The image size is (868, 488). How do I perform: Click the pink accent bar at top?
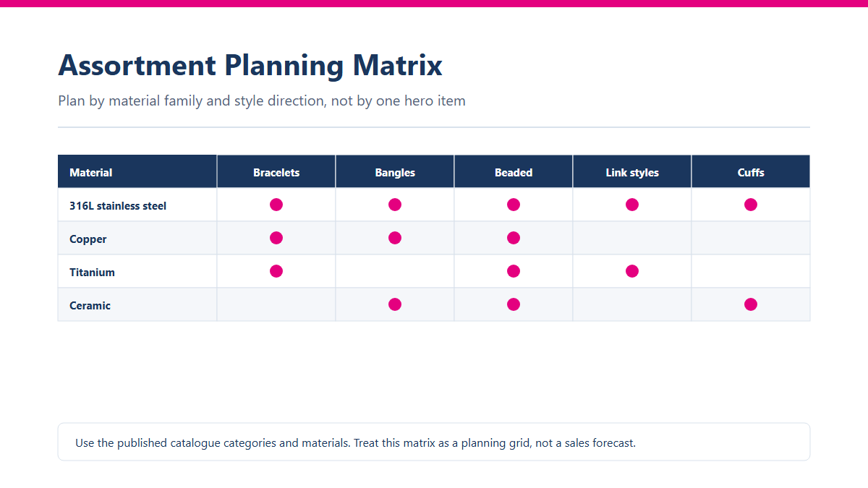point(434,4)
